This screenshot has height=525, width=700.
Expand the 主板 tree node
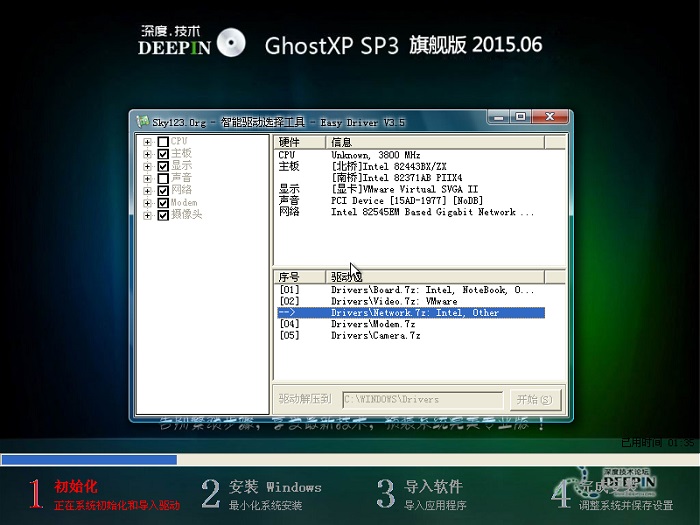point(147,154)
